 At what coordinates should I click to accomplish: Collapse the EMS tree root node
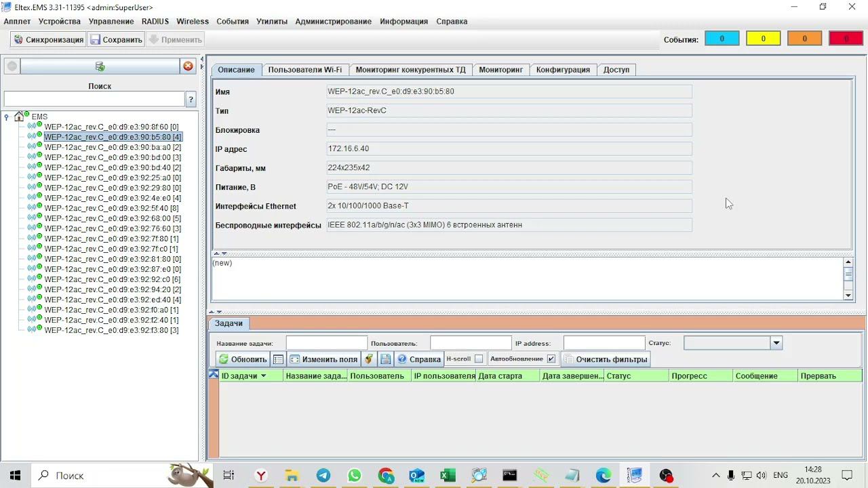pos(7,117)
